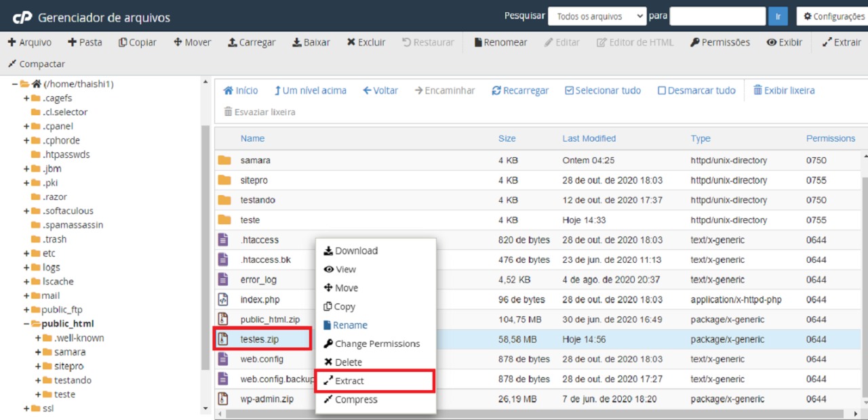Go to Início home directory

click(241, 90)
